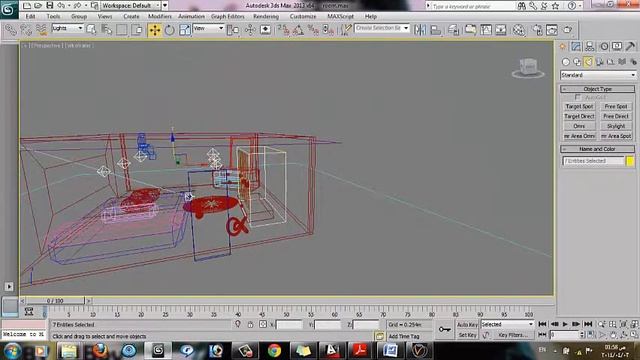This screenshot has height=360, width=640.
Task: Open the Render Setup icon
Action: coord(538,30)
